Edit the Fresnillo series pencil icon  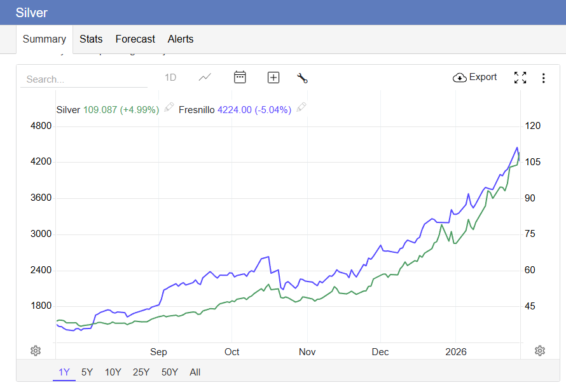coord(301,107)
